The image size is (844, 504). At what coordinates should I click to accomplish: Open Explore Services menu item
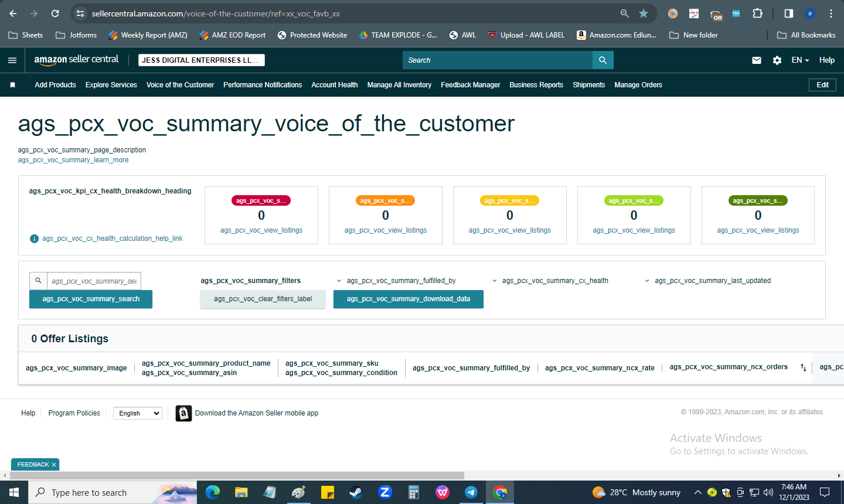[111, 85]
